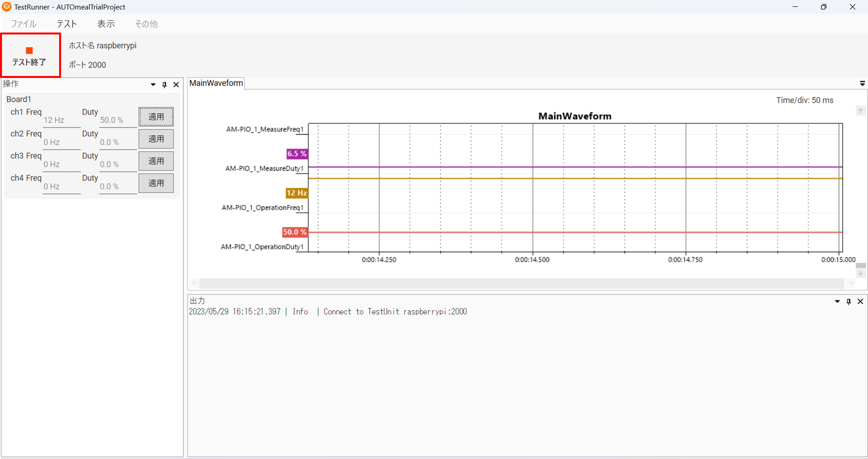Click the vertical scrollbar thumb in waveform
Viewport: 868px width, 459px height.
pyautogui.click(x=861, y=266)
